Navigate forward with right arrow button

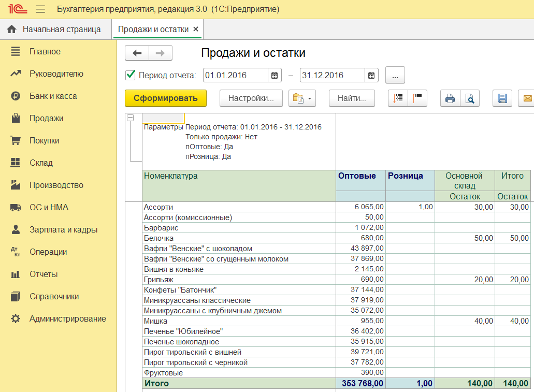click(161, 53)
